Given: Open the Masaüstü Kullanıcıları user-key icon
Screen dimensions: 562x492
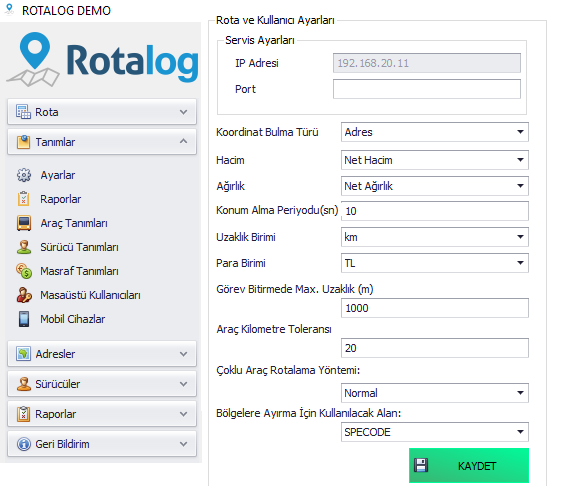Looking at the screenshot, I should click(x=24, y=295).
